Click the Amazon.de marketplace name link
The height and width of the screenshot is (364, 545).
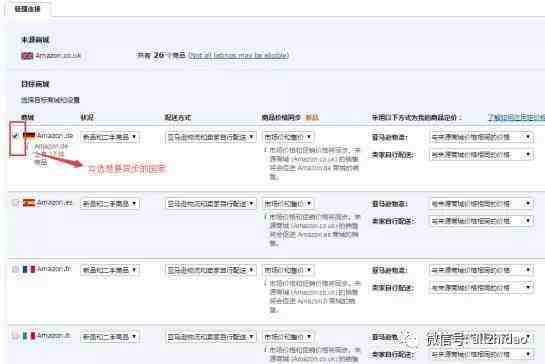click(x=55, y=136)
